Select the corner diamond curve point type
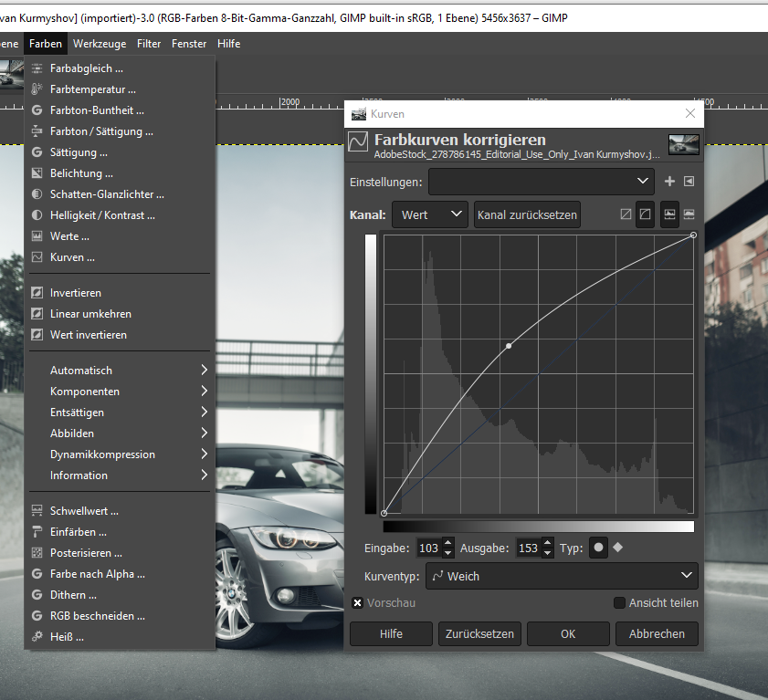Screen dimensions: 768x700 click(618, 548)
